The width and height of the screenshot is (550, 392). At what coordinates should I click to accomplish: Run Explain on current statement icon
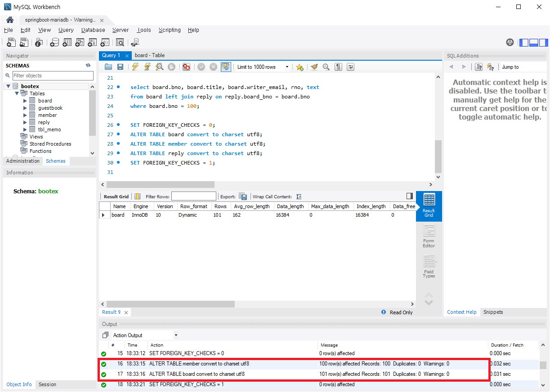(159, 67)
